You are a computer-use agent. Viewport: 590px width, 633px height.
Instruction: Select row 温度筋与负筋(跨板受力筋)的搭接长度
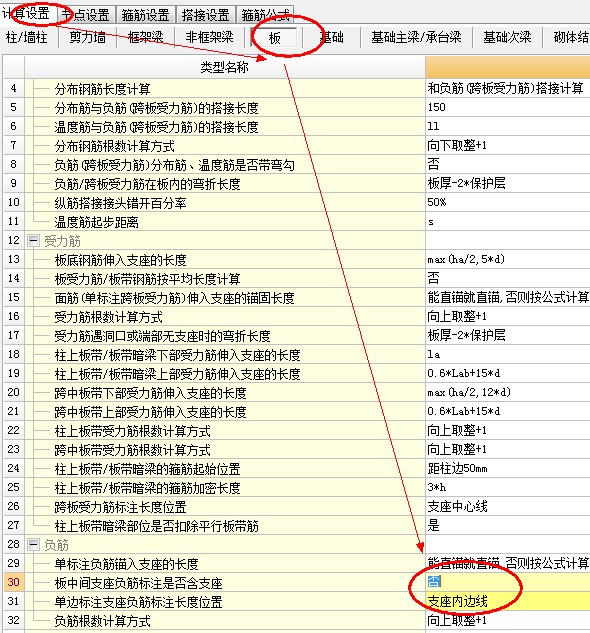click(225, 126)
